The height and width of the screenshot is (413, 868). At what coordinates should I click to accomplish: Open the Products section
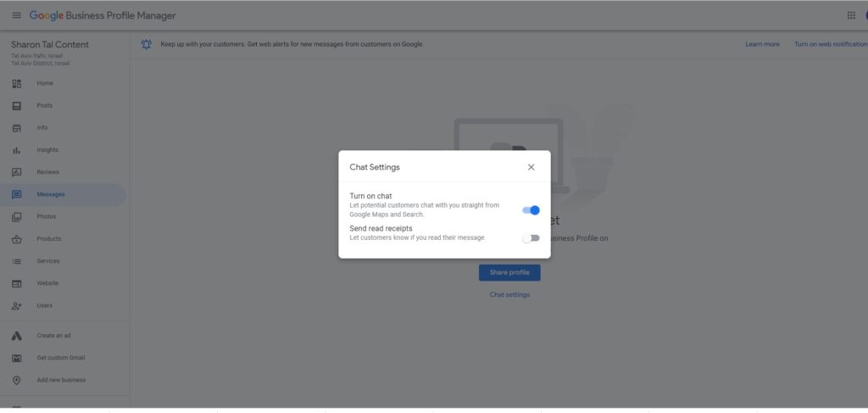(48, 239)
